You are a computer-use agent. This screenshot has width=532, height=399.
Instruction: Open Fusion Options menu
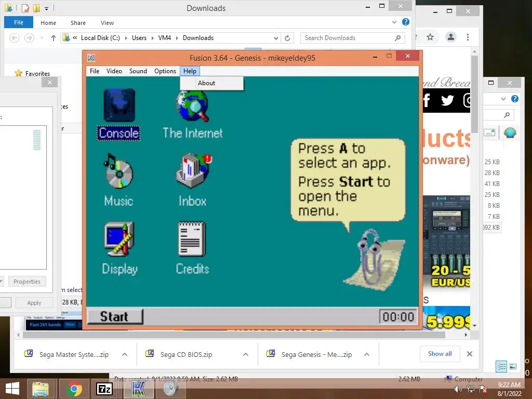click(x=165, y=71)
